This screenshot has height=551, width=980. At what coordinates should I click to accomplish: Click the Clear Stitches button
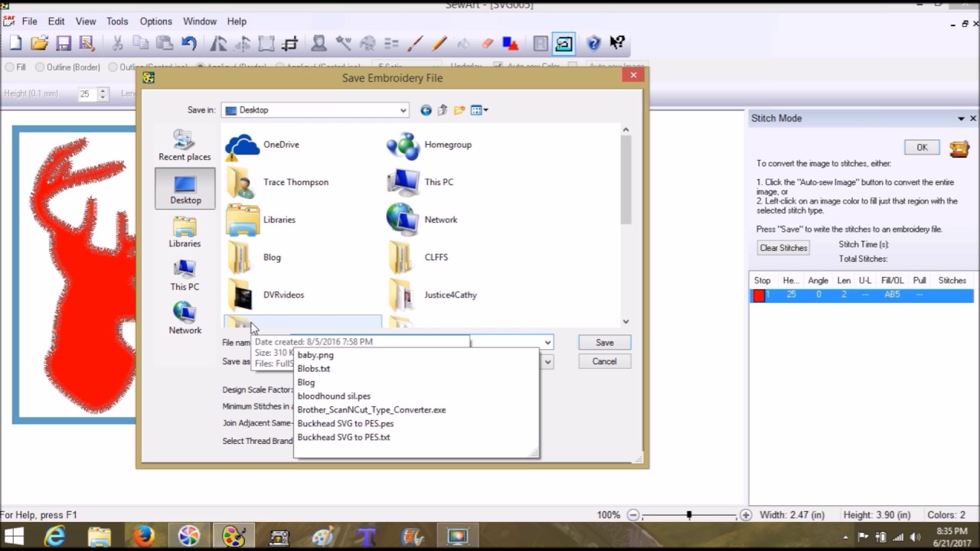click(x=783, y=248)
